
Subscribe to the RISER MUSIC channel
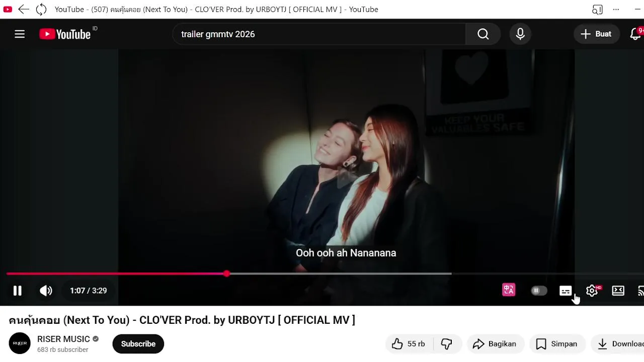pos(138,344)
